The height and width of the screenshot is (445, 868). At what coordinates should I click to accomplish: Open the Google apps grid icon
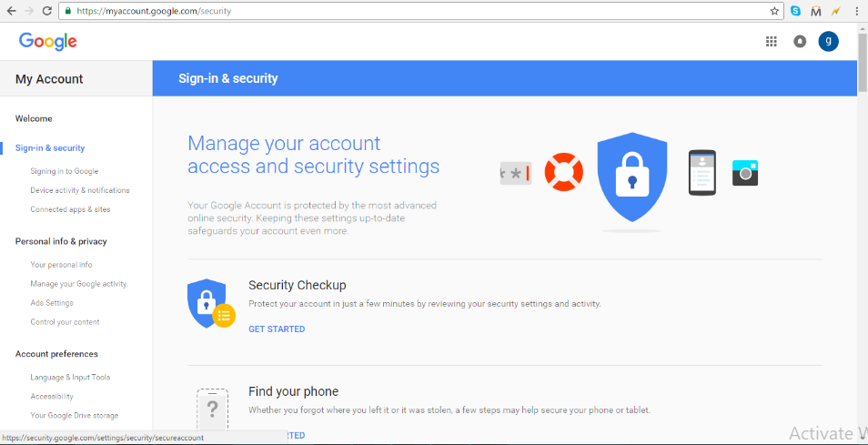click(x=772, y=42)
